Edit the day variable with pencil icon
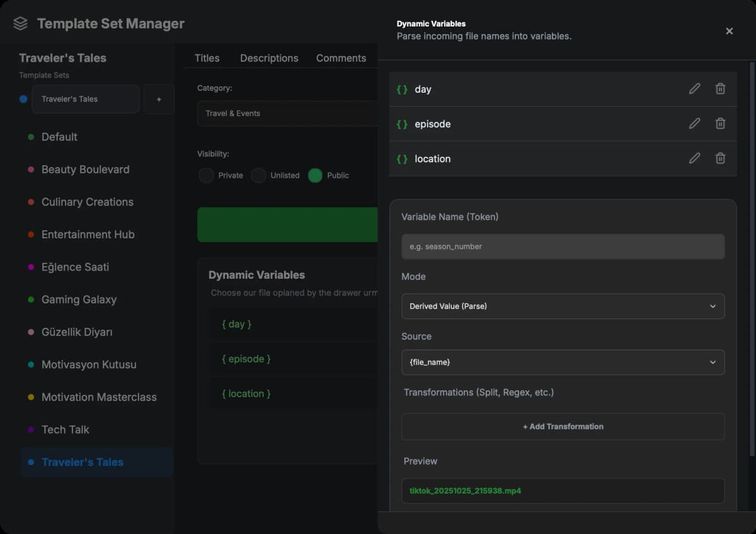The image size is (756, 534). [x=694, y=89]
